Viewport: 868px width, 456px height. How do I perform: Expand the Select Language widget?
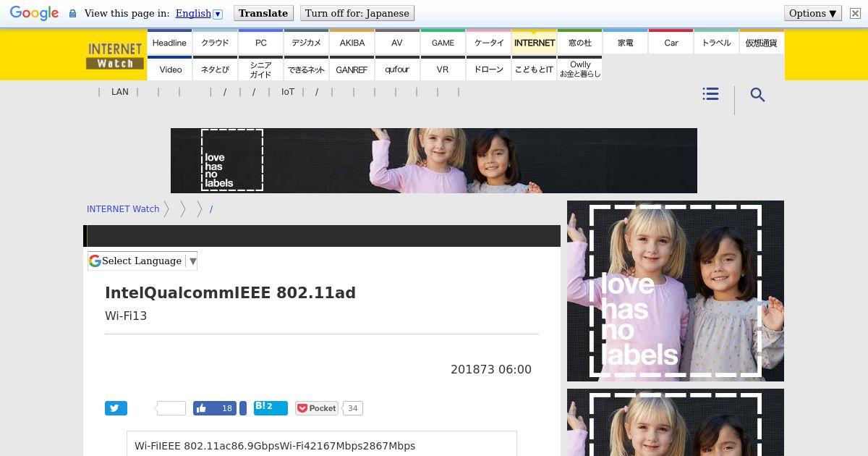point(142,261)
